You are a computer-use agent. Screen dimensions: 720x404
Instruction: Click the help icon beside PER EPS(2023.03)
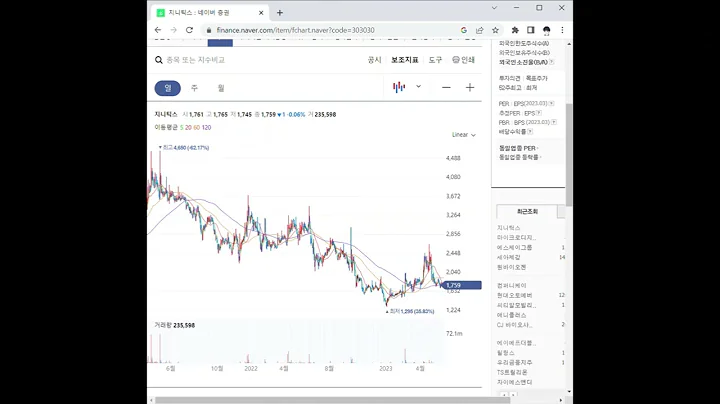[x=551, y=104]
